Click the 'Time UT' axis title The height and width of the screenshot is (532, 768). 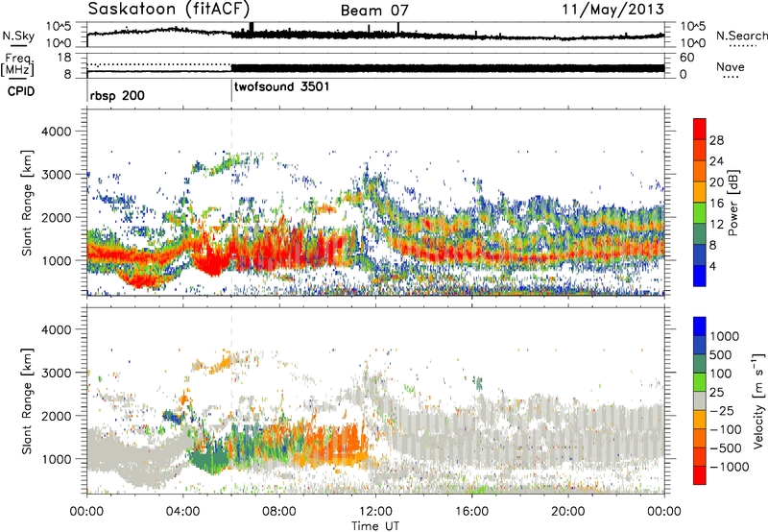pos(375,526)
